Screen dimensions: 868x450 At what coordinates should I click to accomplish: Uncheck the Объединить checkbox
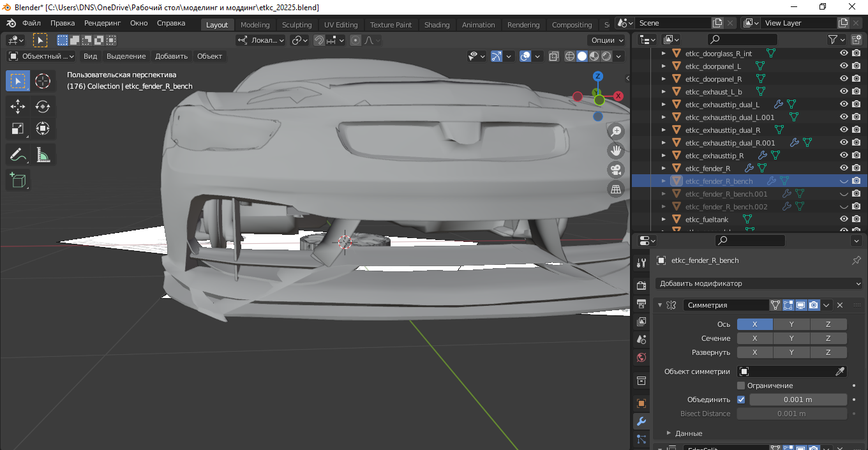click(x=741, y=400)
